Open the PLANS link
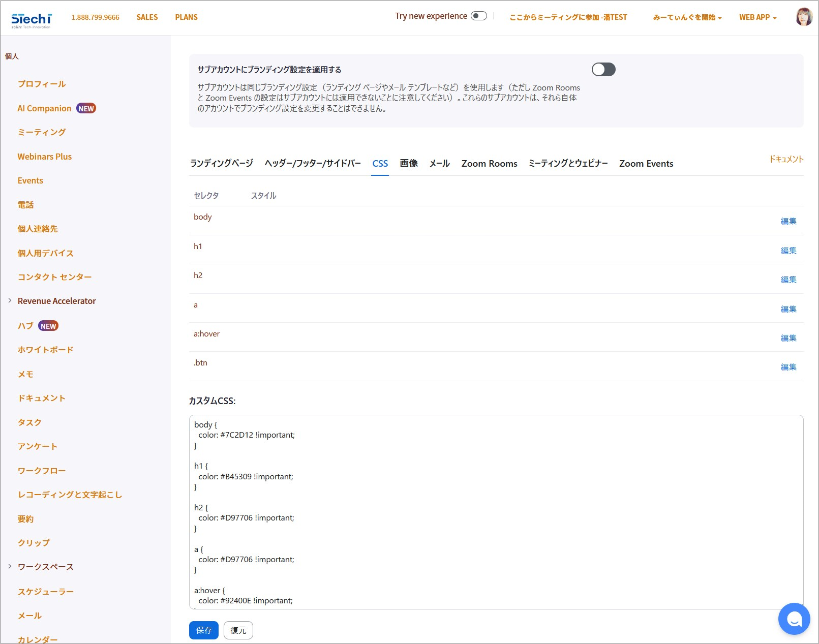819x644 pixels. coord(186,17)
